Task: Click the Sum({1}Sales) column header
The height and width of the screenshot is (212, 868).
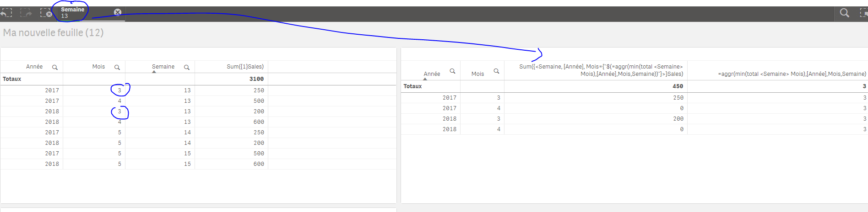Action: click(245, 67)
